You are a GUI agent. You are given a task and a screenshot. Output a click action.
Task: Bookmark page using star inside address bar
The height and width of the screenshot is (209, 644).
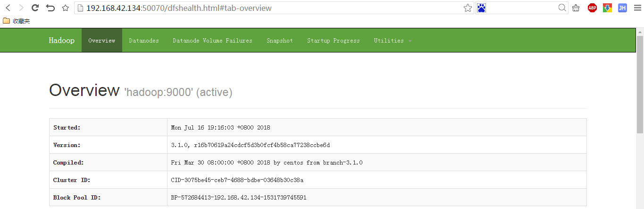click(x=468, y=8)
